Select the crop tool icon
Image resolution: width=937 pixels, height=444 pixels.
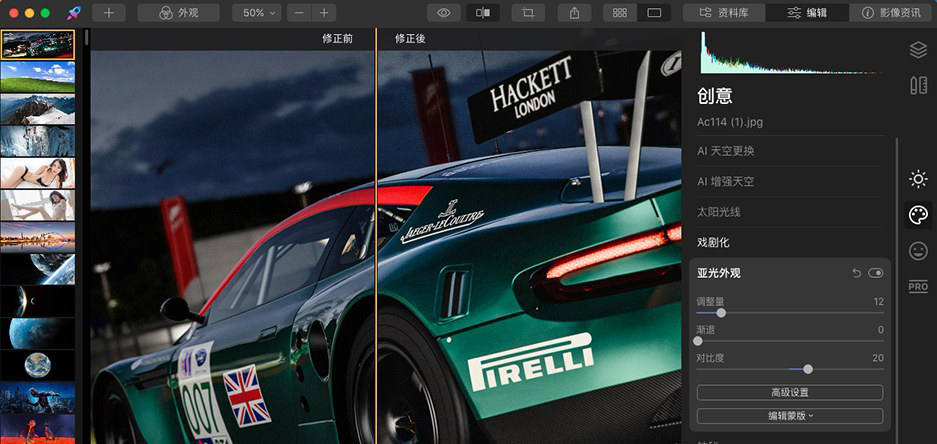[x=528, y=13]
